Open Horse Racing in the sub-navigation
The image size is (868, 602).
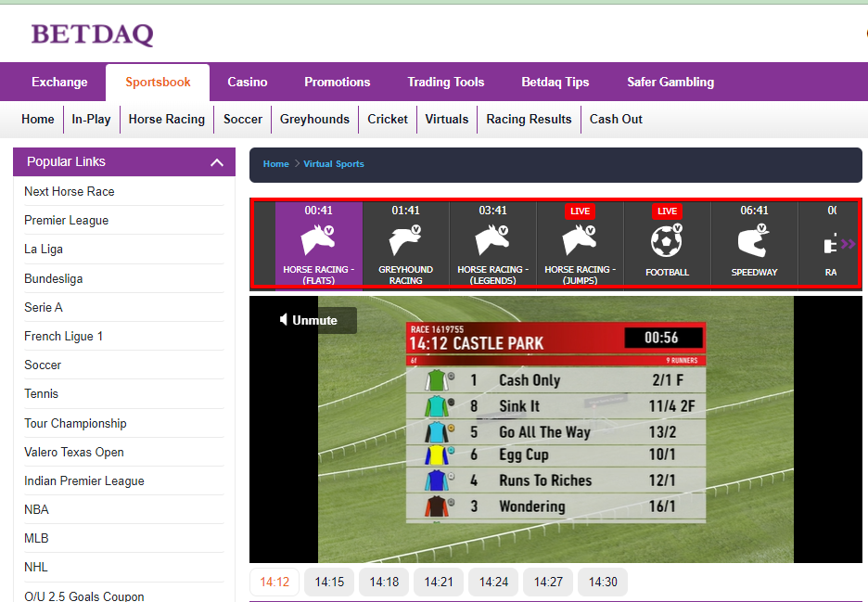167,119
